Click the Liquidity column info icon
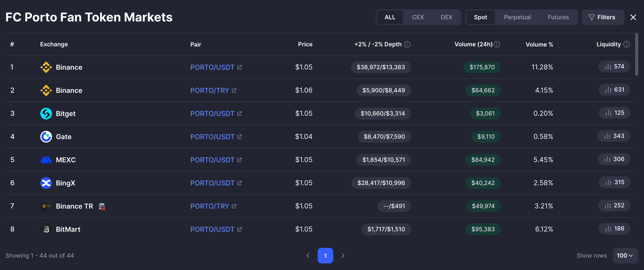This screenshot has width=644, height=270. (626, 44)
